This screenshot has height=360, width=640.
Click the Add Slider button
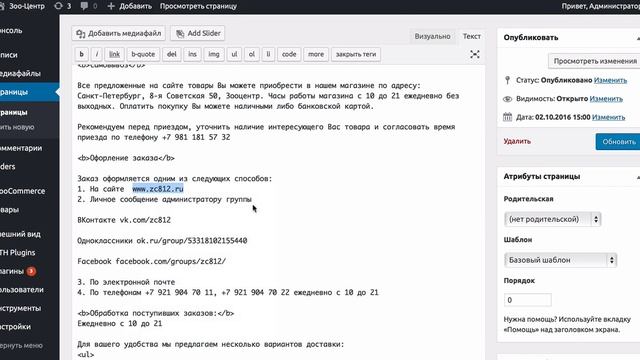pos(198,33)
